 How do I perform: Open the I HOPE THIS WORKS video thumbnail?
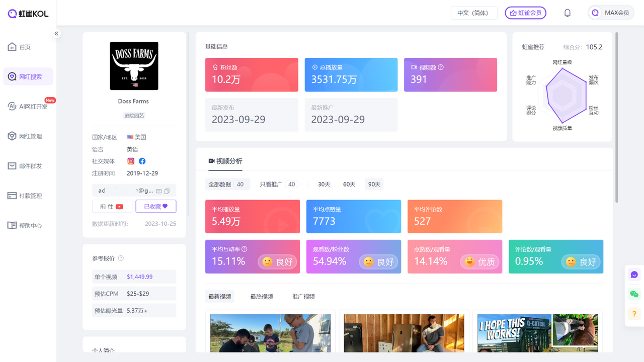(x=537, y=333)
